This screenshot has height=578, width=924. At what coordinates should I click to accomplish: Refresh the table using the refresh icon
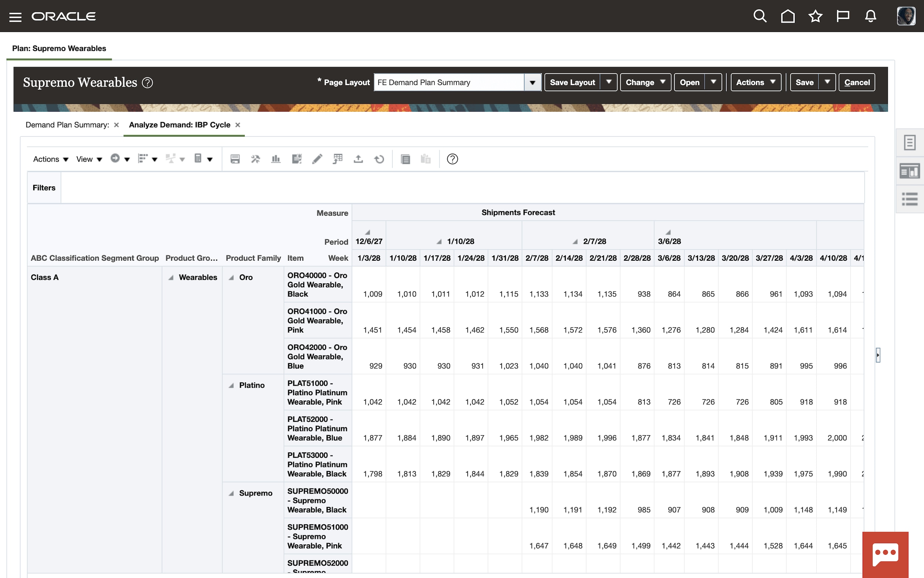coord(379,159)
